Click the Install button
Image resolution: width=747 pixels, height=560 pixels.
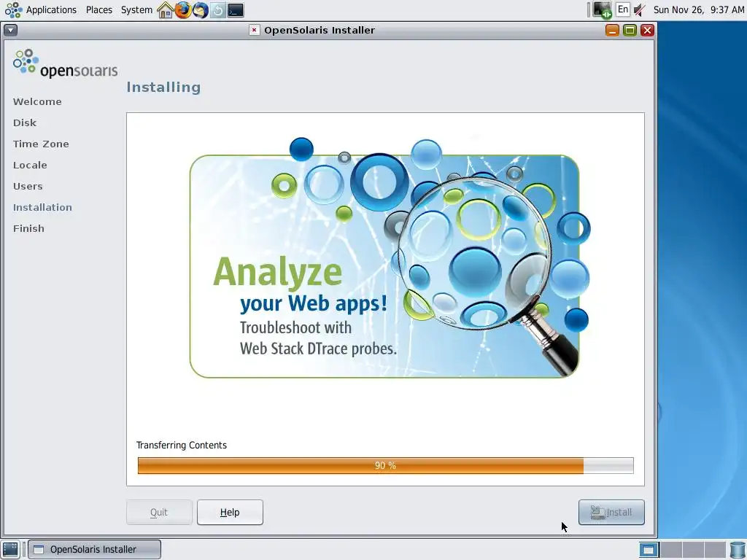pos(611,513)
